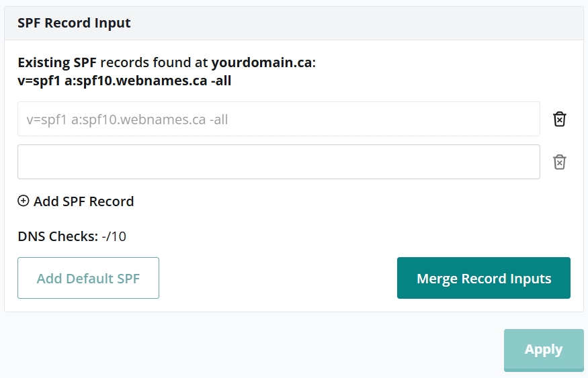This screenshot has width=588, height=378.
Task: Focus the empty second SPF record field
Action: pyautogui.click(x=278, y=162)
